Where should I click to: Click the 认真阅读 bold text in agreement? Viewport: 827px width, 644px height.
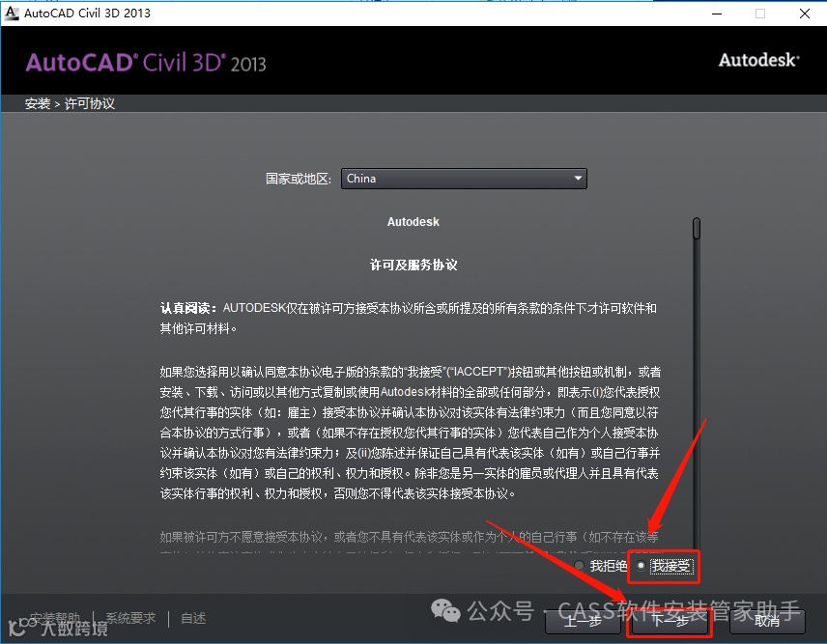(188, 308)
